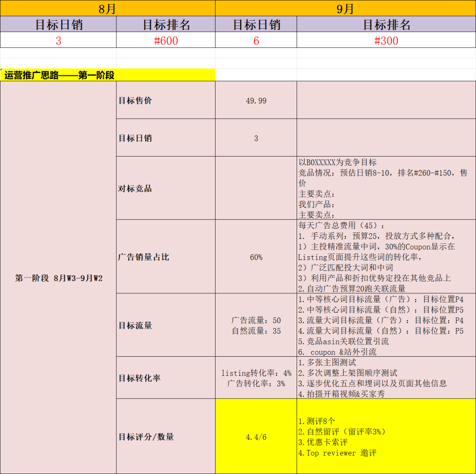The image size is (476, 474).
Task: Click the 目标日销 label in stage table
Action: click(166, 138)
